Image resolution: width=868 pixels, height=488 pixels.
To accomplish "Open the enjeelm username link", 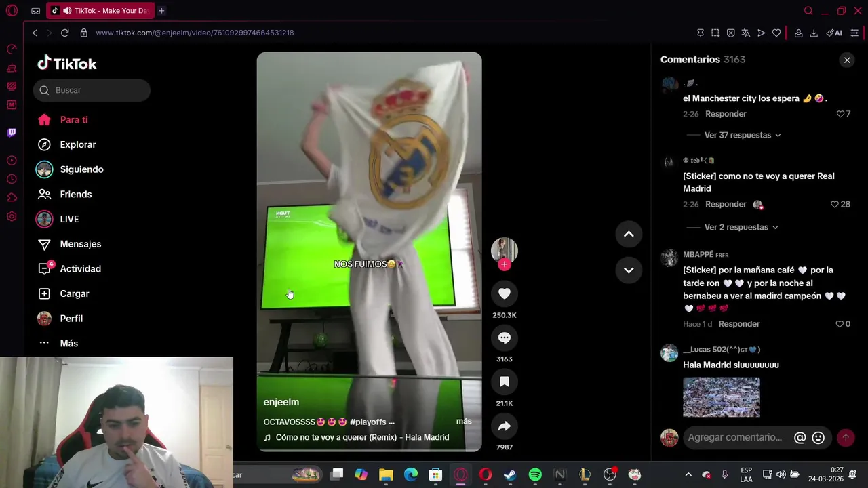I will point(281,402).
